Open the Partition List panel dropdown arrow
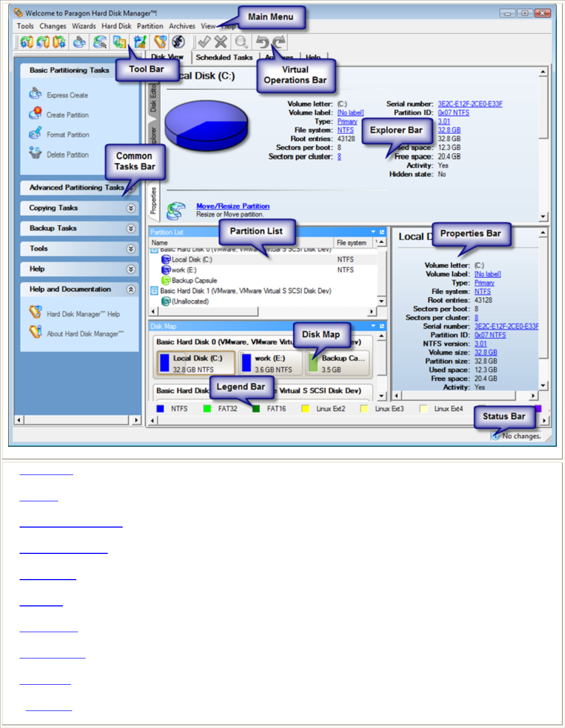Viewport: 565px width, 728px height. tap(374, 232)
